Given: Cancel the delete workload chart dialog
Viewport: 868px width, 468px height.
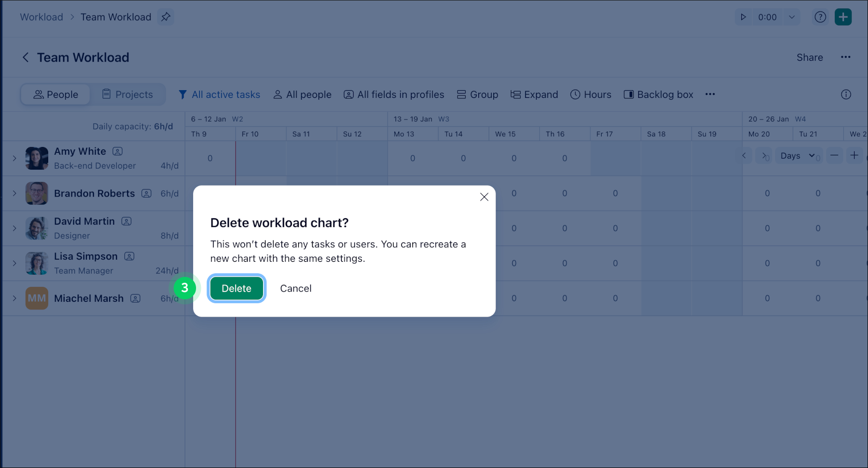Looking at the screenshot, I should click(x=296, y=288).
